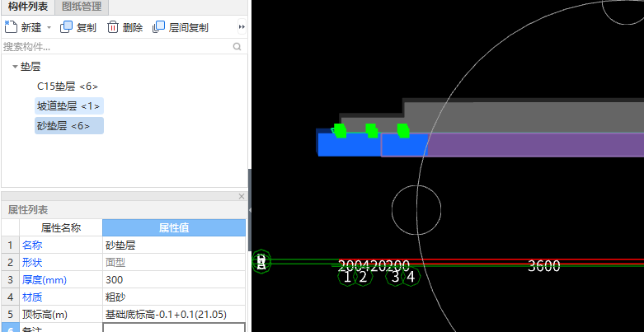644x332 pixels.
Task: Edit the top elevation value field
Action: 174,315
